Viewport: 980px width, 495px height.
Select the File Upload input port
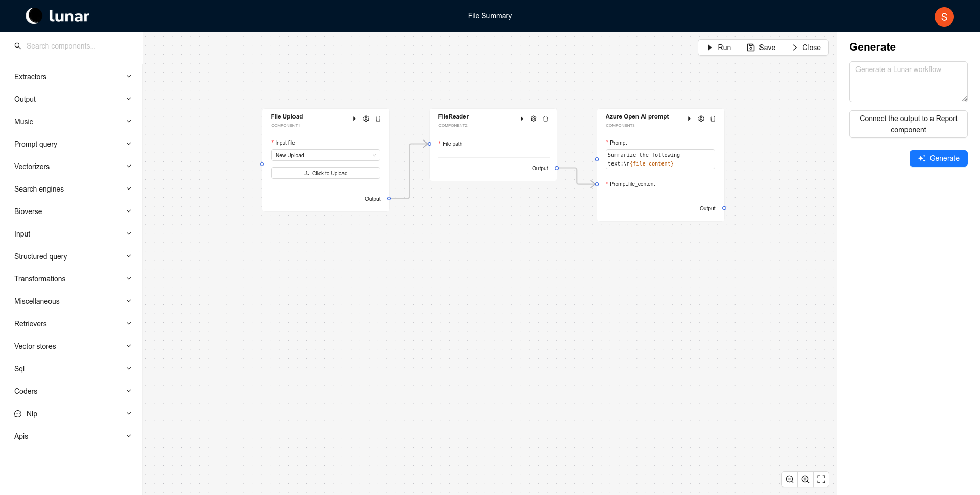click(262, 164)
